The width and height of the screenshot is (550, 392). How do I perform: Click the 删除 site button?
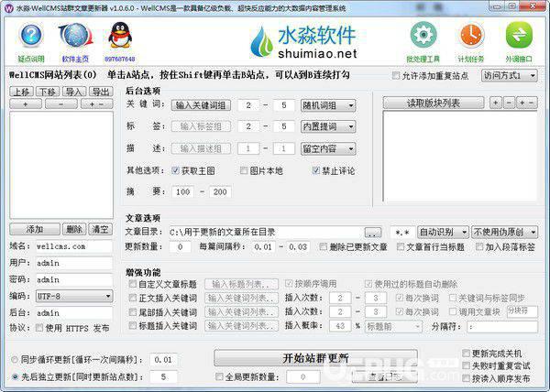(x=74, y=230)
